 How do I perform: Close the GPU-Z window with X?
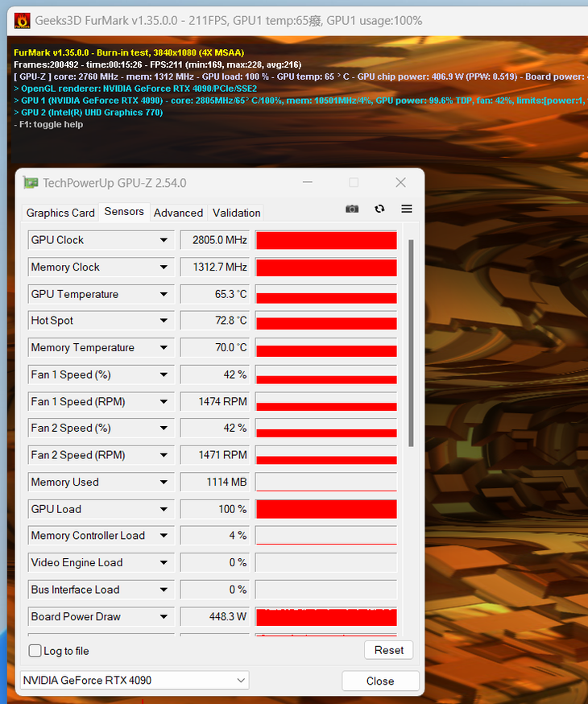coord(400,183)
